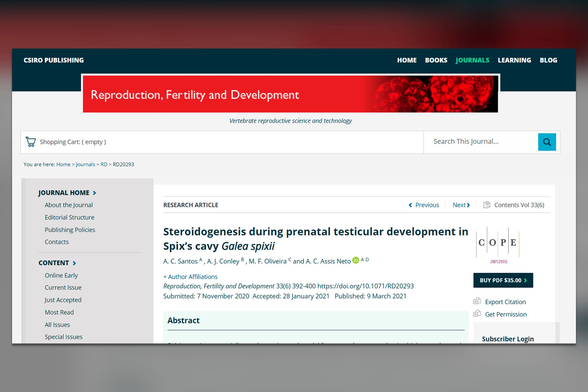Open Just Accepted articles
This screenshot has width=588, height=392.
63,300
